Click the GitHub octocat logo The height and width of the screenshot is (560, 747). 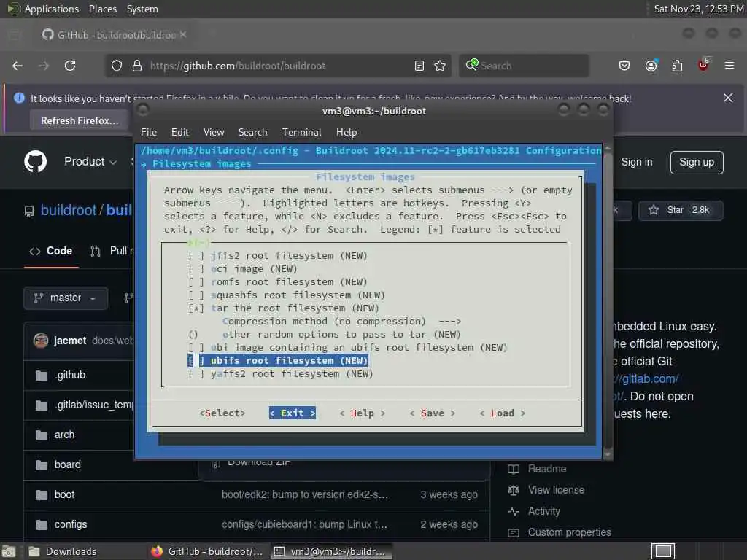(36, 161)
